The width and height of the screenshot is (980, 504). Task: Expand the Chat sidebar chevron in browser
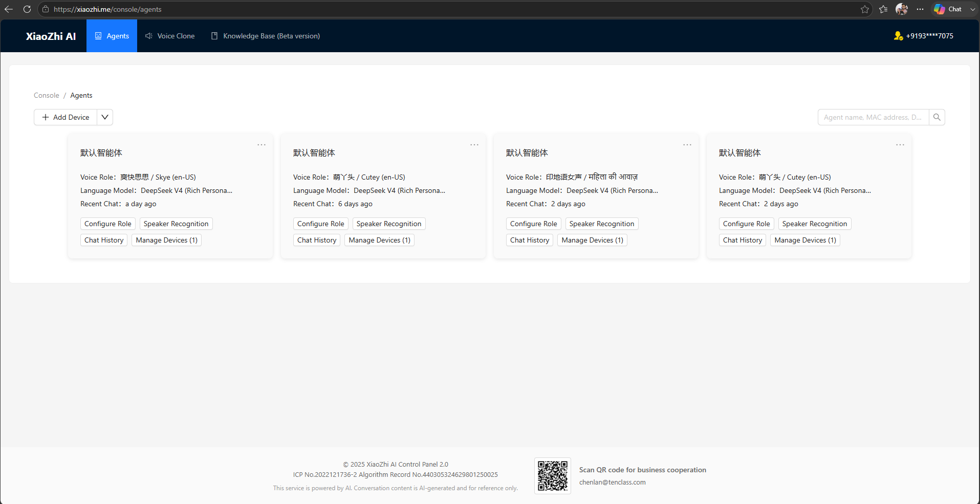972,9
